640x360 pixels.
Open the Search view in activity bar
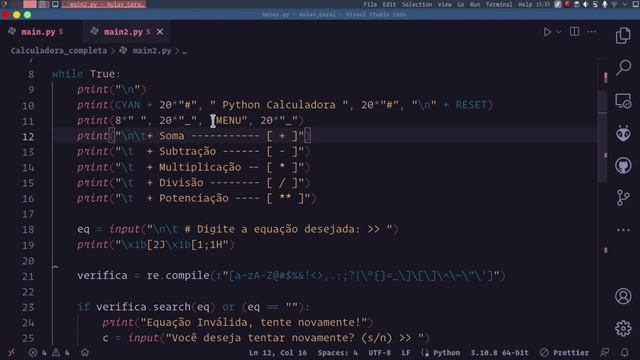coord(623,67)
